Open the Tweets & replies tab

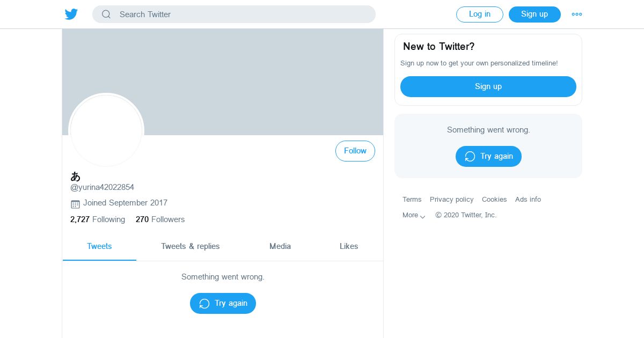[x=190, y=246]
